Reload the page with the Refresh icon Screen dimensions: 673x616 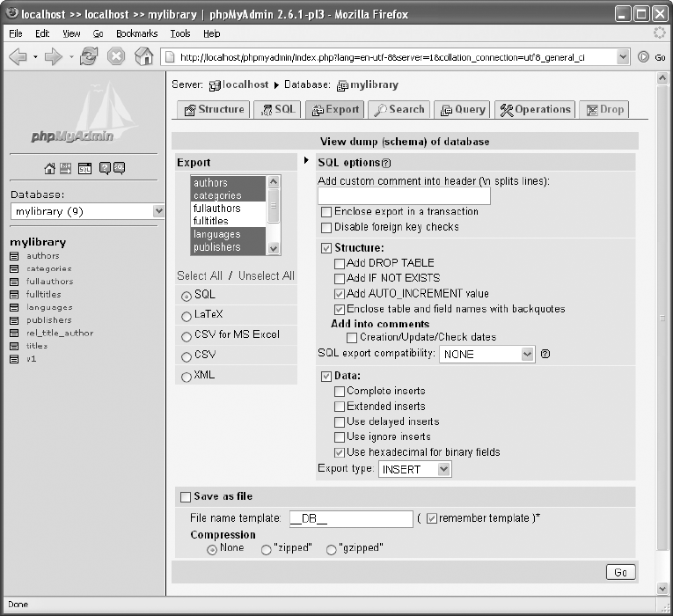(x=89, y=56)
